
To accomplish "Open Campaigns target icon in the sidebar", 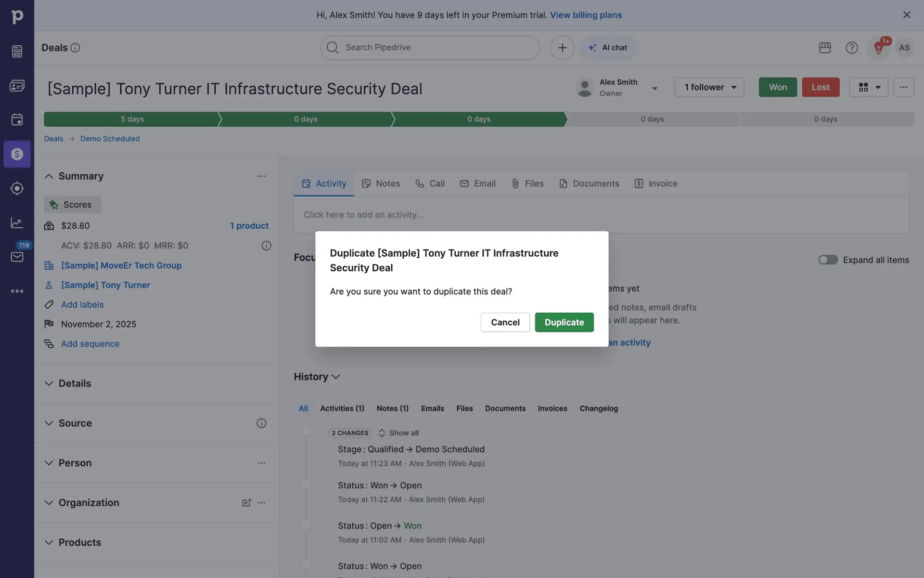I will click(x=17, y=188).
